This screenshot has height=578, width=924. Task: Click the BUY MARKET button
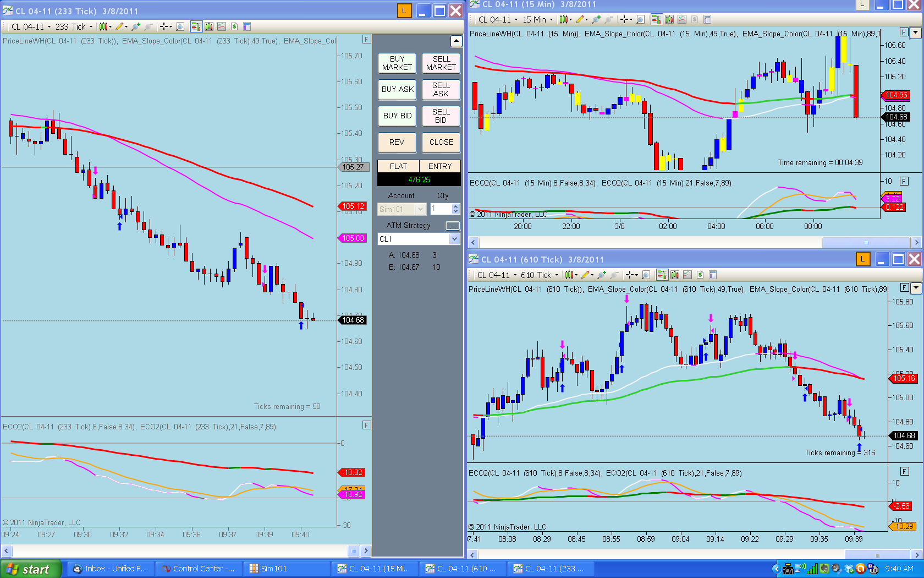point(397,63)
